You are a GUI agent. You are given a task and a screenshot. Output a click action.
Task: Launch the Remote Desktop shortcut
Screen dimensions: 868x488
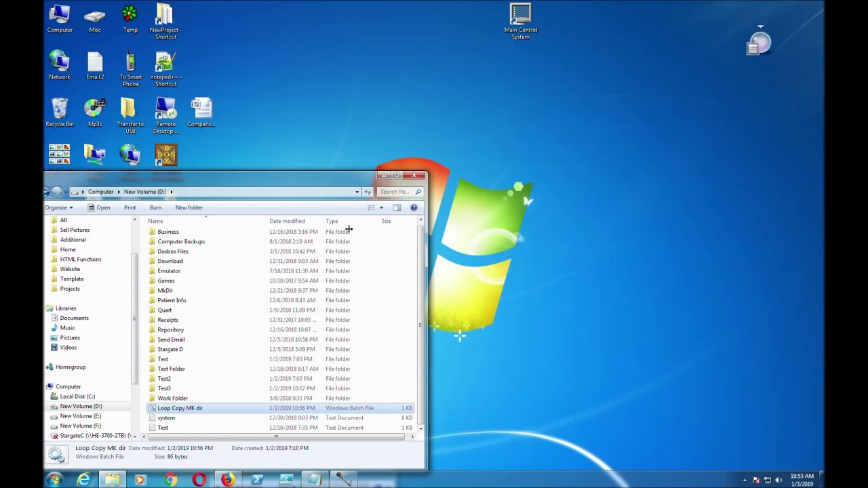165,117
